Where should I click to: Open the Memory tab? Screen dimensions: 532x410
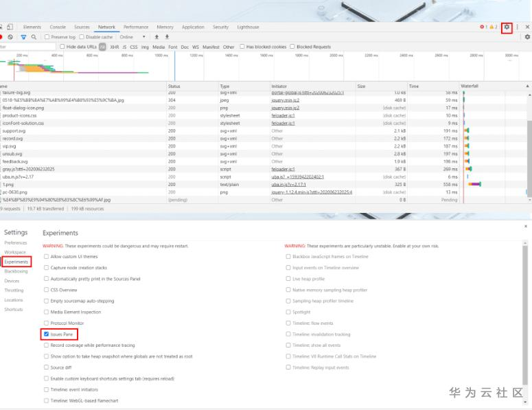165,27
